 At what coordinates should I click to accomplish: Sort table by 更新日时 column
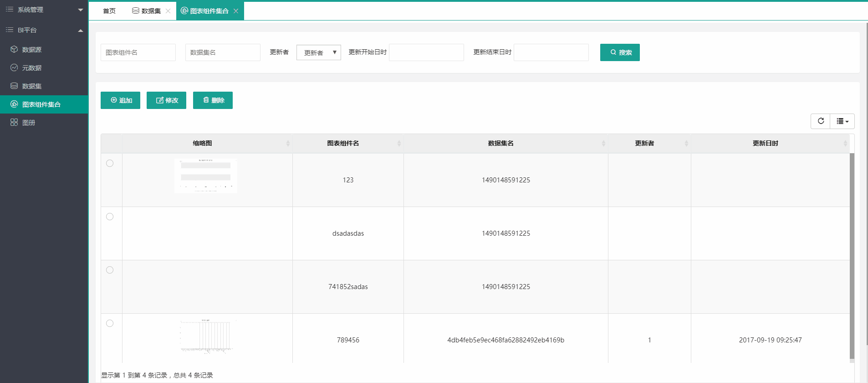pyautogui.click(x=765, y=143)
